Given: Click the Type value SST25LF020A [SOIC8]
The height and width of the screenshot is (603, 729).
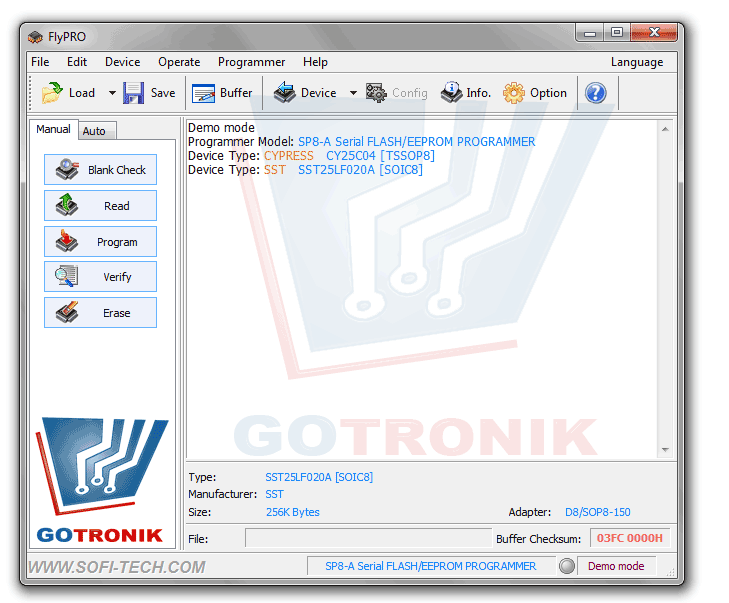Looking at the screenshot, I should point(319,477).
